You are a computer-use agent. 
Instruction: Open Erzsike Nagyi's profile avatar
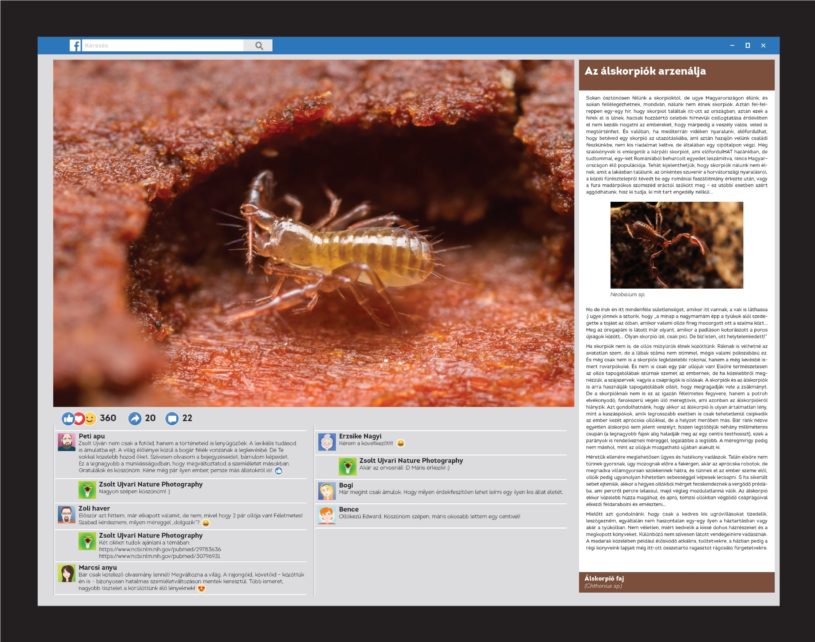coord(328,442)
